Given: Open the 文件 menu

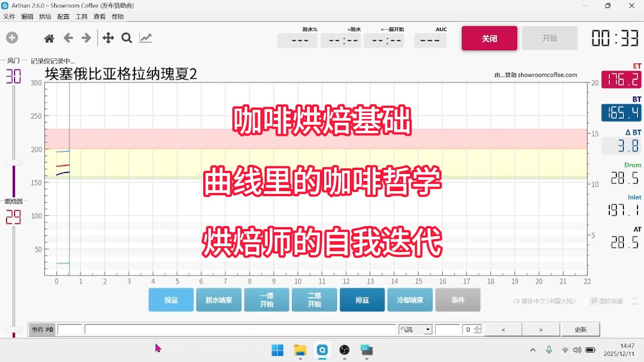Looking at the screenshot, I should 9,17.
